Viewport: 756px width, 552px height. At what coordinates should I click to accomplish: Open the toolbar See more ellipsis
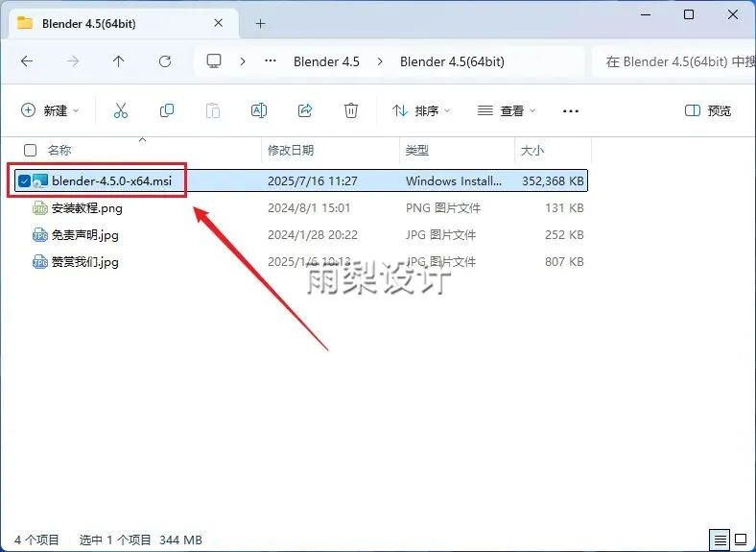[x=571, y=111]
